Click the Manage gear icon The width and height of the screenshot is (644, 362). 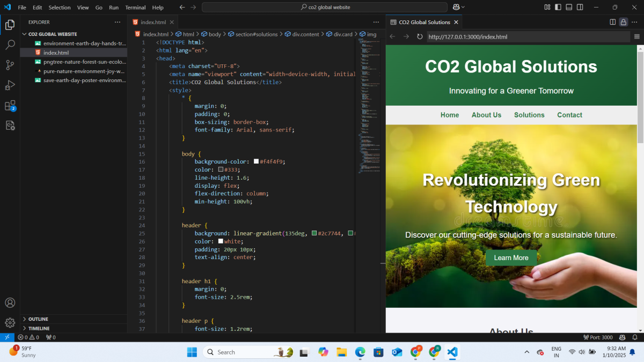point(10,322)
